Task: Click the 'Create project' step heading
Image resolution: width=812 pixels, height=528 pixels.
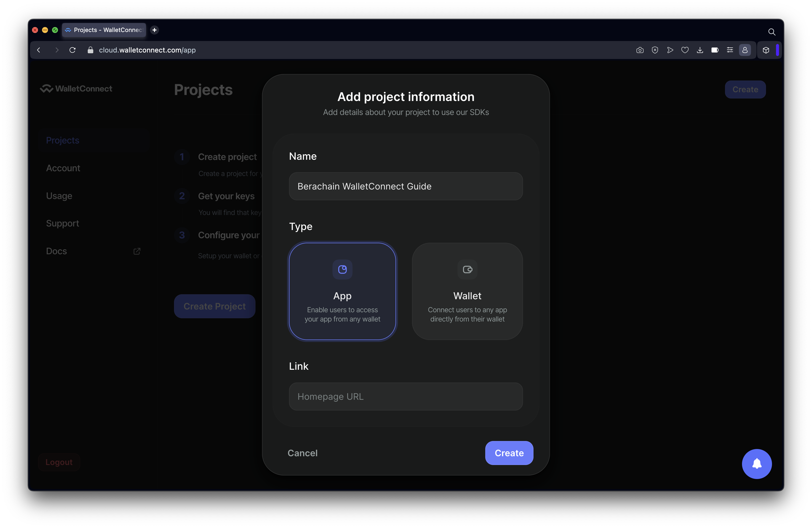Action: (227, 157)
